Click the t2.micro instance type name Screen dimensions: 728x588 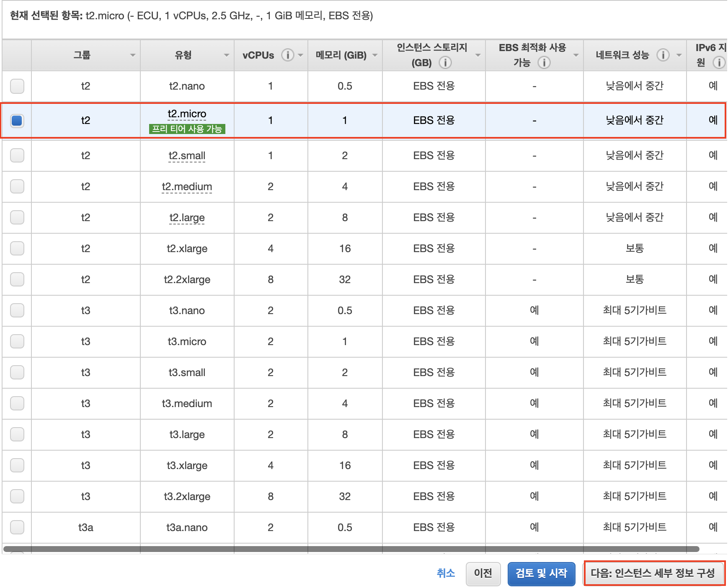click(187, 114)
